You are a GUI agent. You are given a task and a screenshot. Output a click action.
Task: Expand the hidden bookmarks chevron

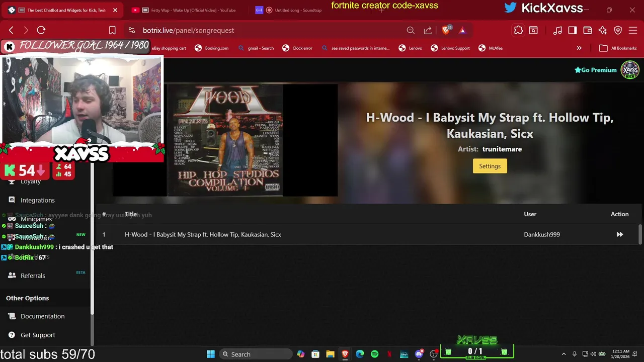(x=579, y=48)
